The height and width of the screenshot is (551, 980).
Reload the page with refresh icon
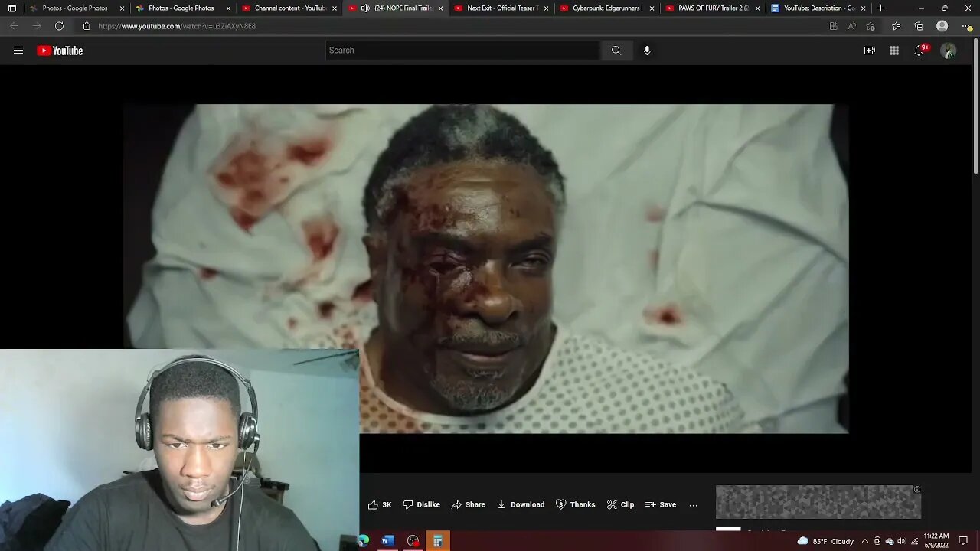[59, 26]
